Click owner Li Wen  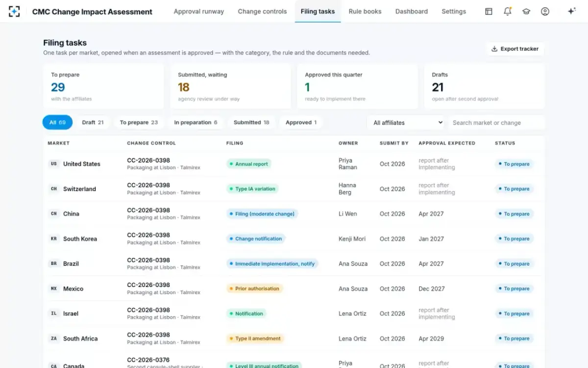348,214
